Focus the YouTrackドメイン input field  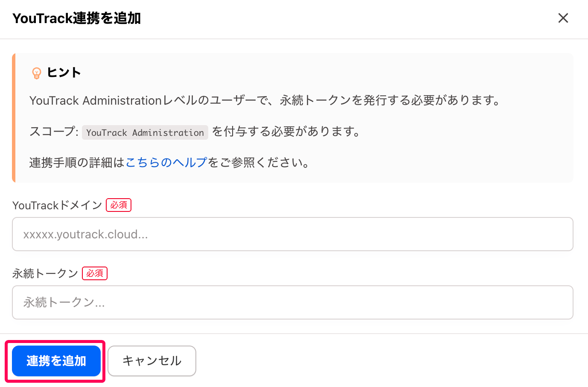(293, 234)
